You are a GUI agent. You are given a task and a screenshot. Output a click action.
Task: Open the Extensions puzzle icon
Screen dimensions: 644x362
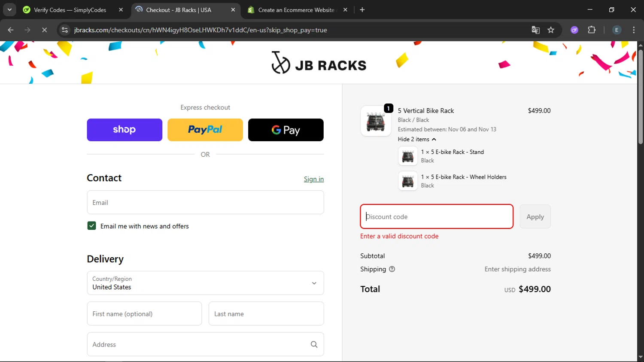592,30
